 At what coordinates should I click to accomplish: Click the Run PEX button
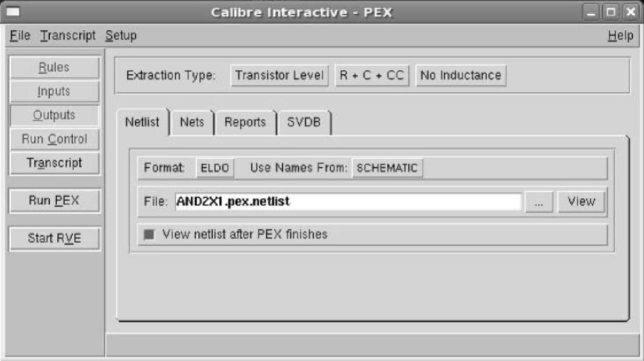(54, 201)
